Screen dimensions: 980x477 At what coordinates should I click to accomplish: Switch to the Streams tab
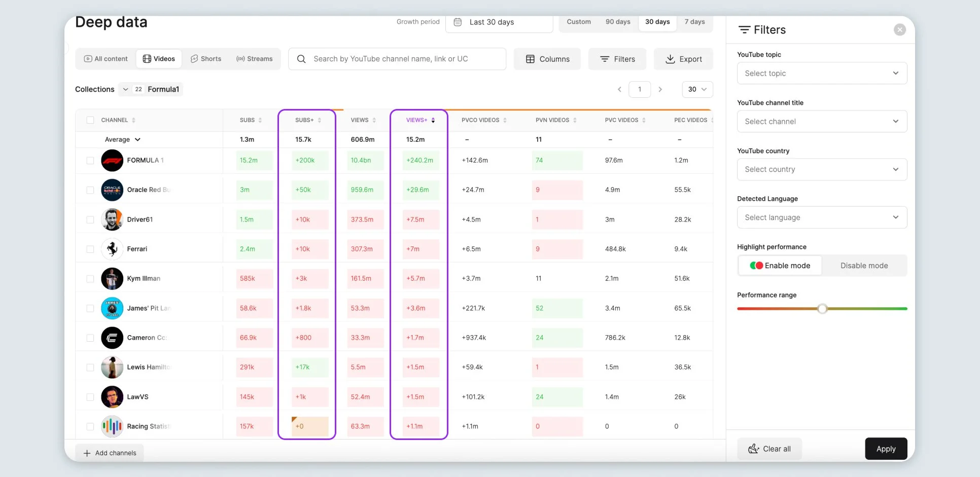pyautogui.click(x=255, y=59)
